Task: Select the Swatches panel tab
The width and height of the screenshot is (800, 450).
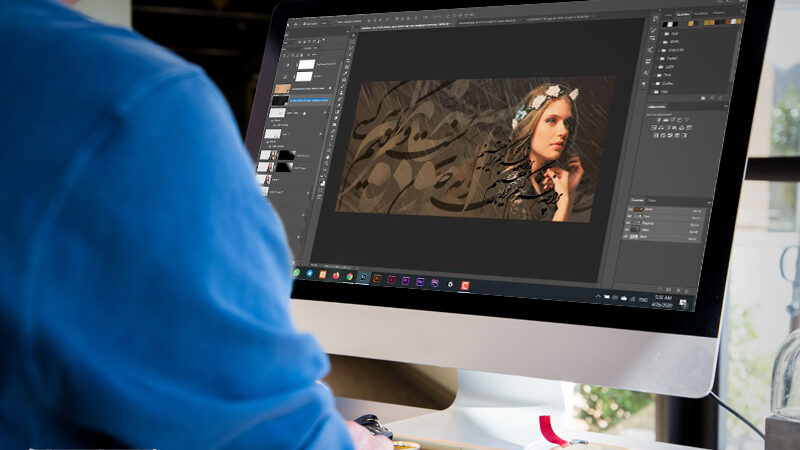Action: (x=683, y=15)
